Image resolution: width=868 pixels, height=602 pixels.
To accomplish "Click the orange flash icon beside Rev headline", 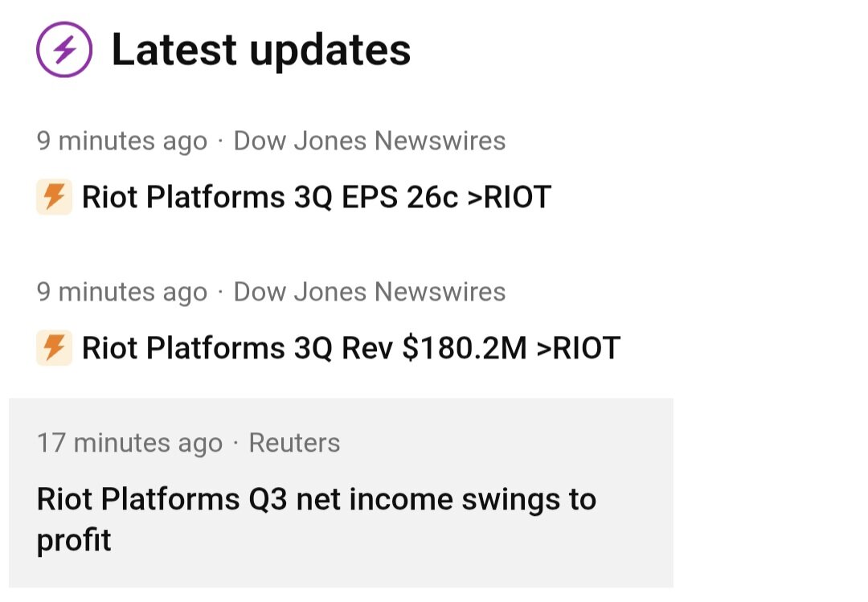I will coord(54,348).
